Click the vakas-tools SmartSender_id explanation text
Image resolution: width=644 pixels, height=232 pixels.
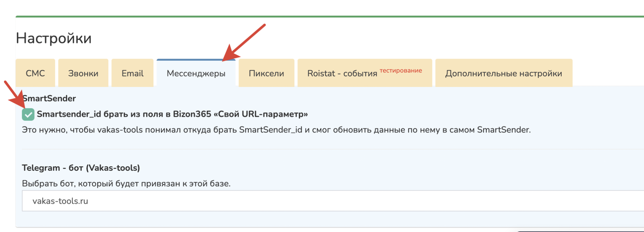[276, 130]
